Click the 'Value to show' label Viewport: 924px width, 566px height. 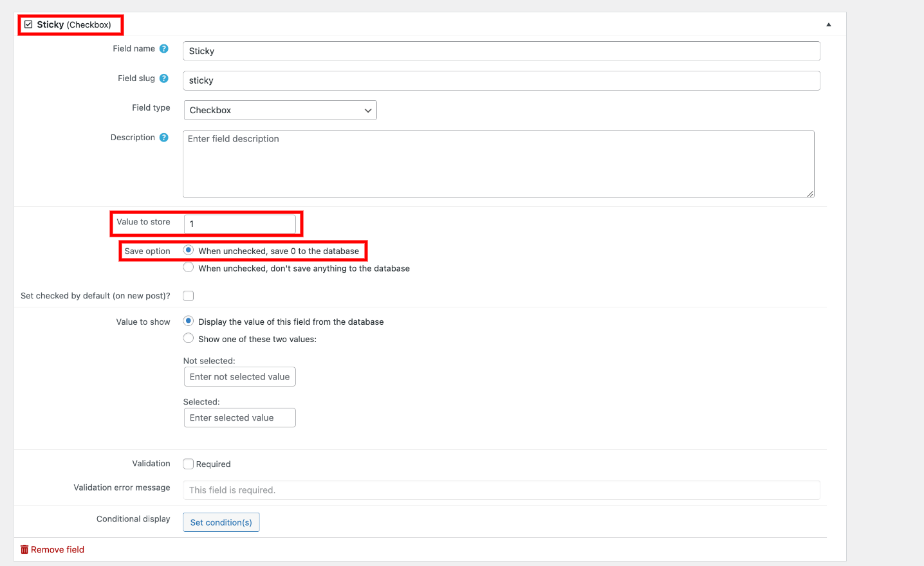click(x=143, y=322)
